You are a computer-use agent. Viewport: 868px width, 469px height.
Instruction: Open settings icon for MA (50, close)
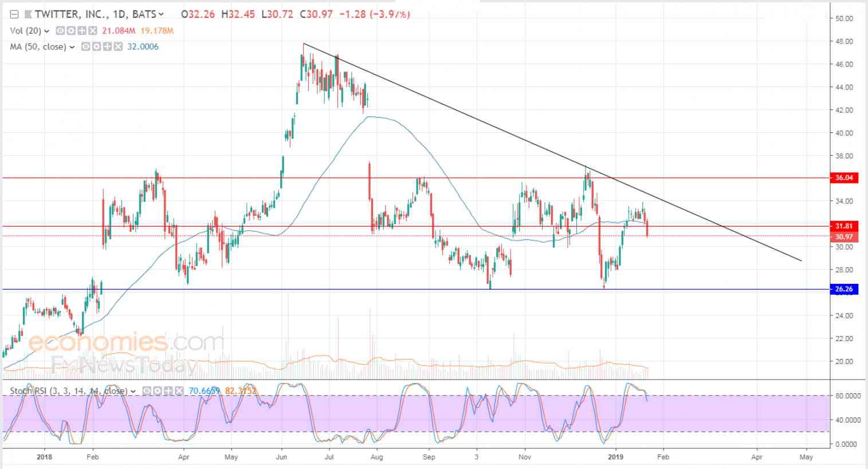pos(96,47)
